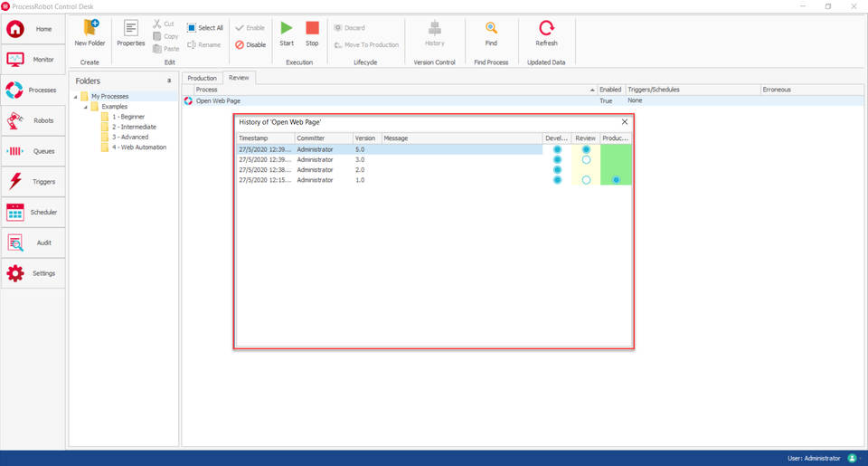The image size is (868, 466).
Task: Select the 1 - Beginner folder
Action: click(127, 117)
